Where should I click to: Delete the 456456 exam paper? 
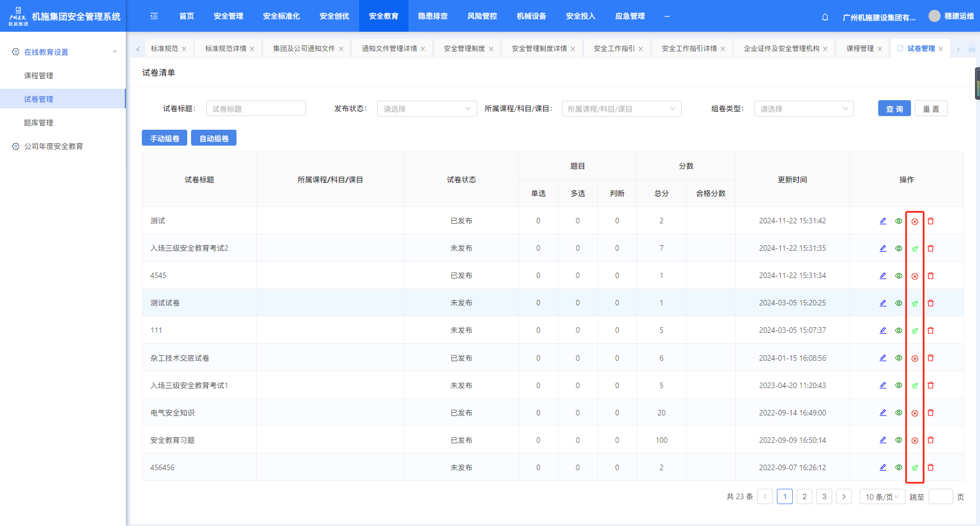[930, 467]
